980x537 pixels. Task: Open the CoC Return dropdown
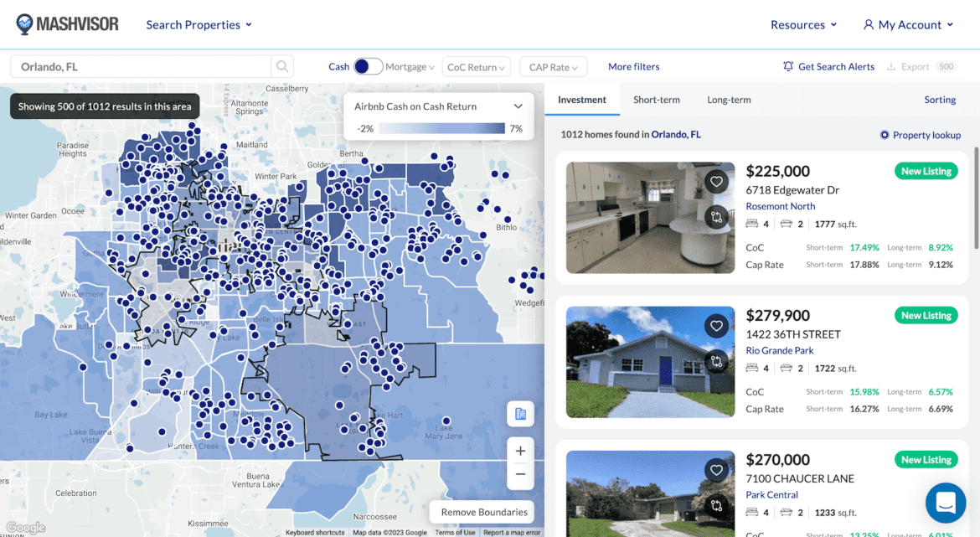[476, 66]
